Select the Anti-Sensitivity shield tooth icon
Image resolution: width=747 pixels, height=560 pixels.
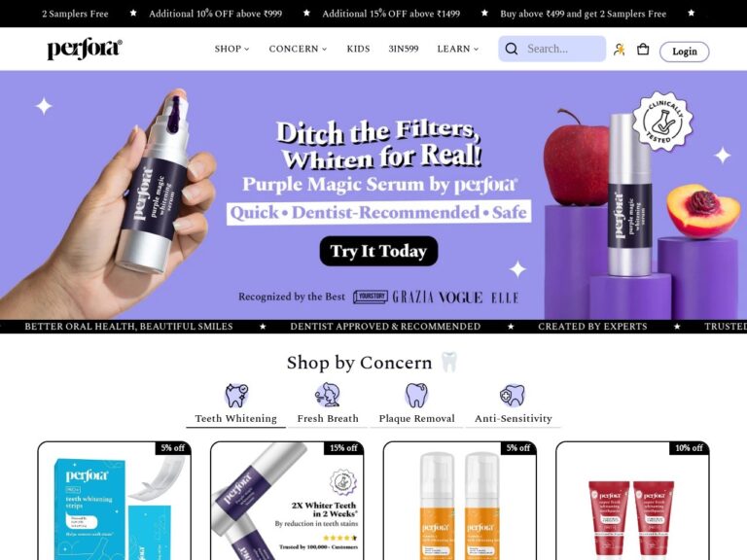[x=513, y=395]
